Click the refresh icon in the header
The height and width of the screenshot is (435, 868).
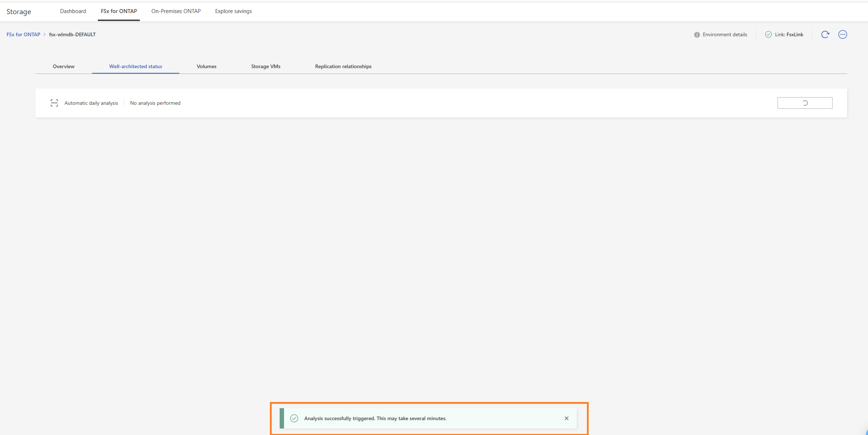point(825,34)
